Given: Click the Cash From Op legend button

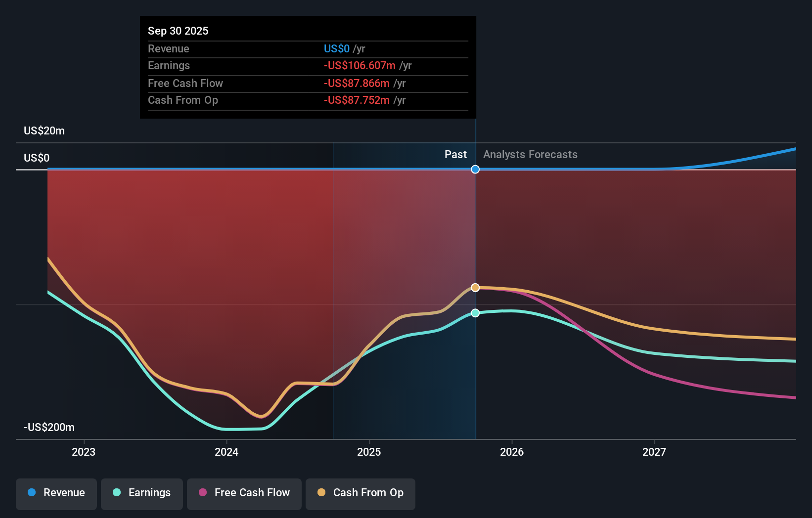Looking at the screenshot, I should tap(360, 493).
